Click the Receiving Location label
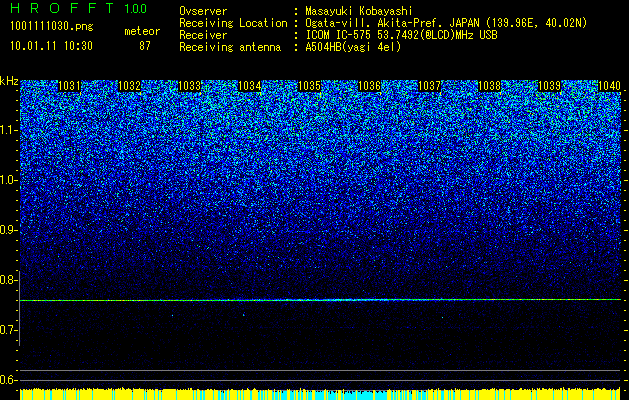The image size is (629, 400). click(233, 23)
